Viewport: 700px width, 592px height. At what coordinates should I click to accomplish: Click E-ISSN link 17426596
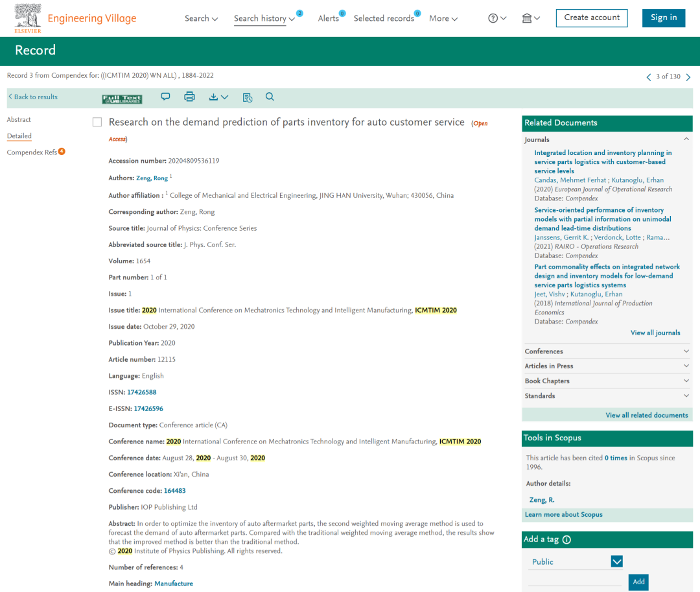pyautogui.click(x=148, y=409)
